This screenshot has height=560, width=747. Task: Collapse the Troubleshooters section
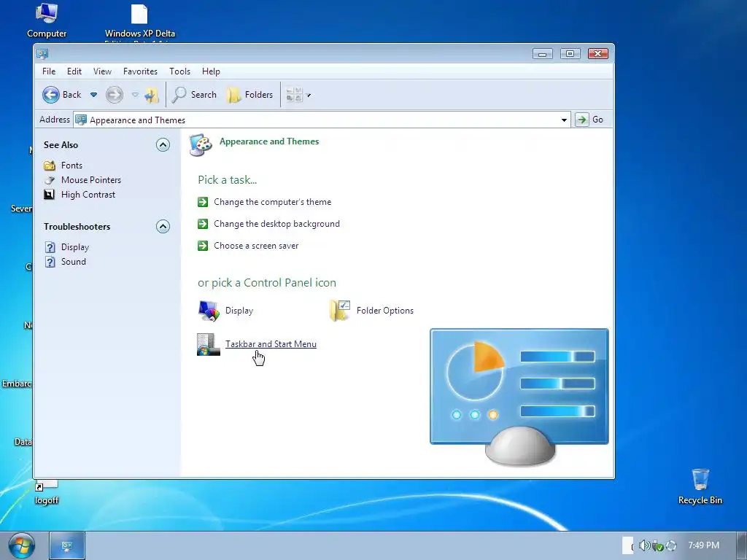click(163, 227)
